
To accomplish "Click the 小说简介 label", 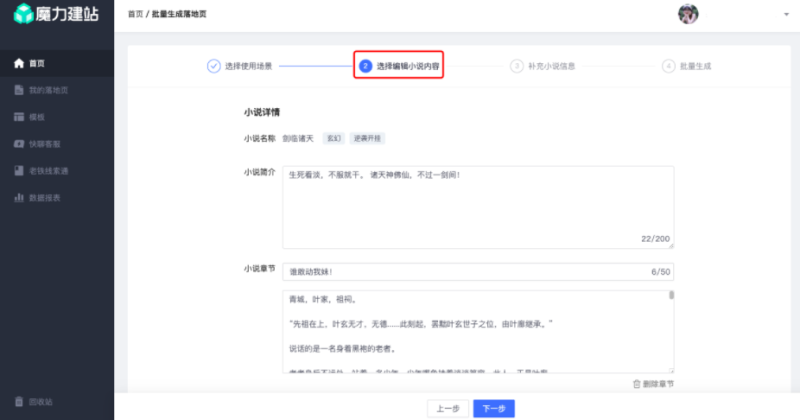I will click(x=259, y=172).
